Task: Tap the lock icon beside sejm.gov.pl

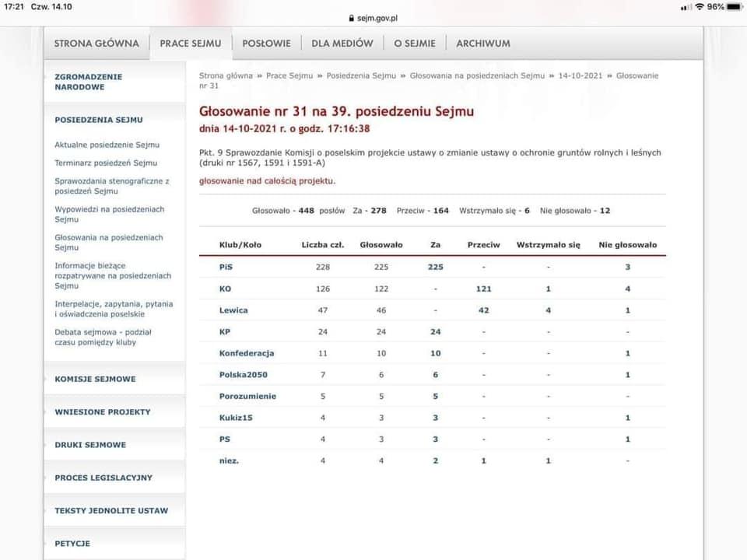Action: tap(350, 17)
